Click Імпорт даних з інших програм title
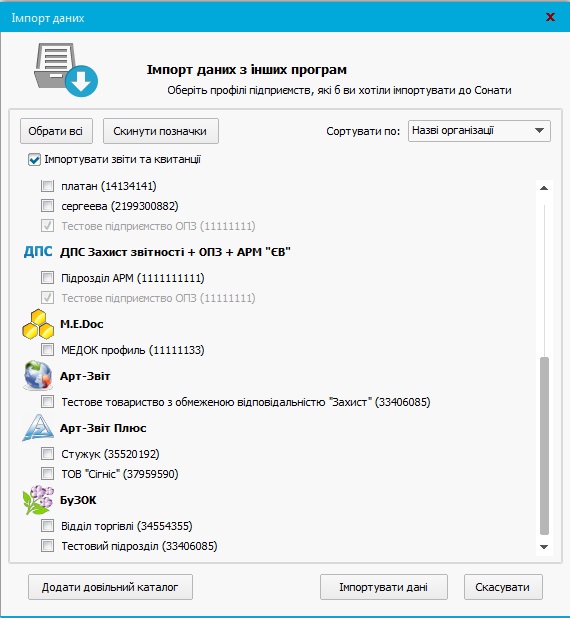Screen dimensions: 570x618 [247, 70]
